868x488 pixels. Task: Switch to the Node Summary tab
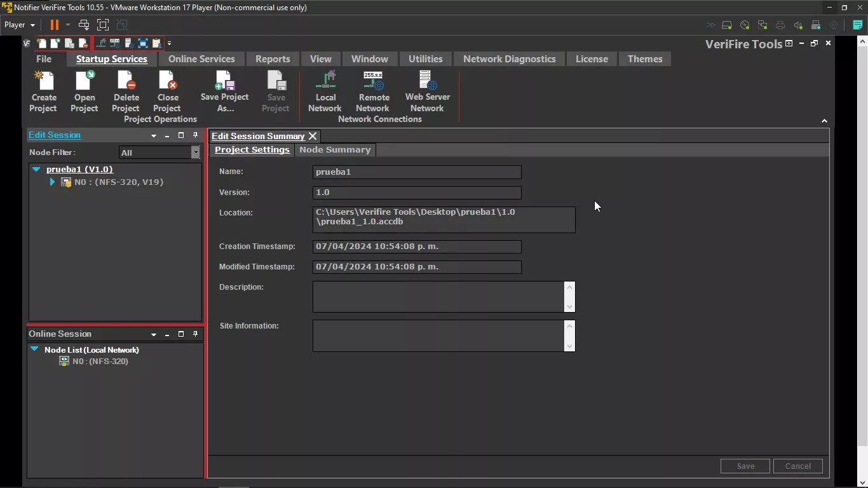335,150
